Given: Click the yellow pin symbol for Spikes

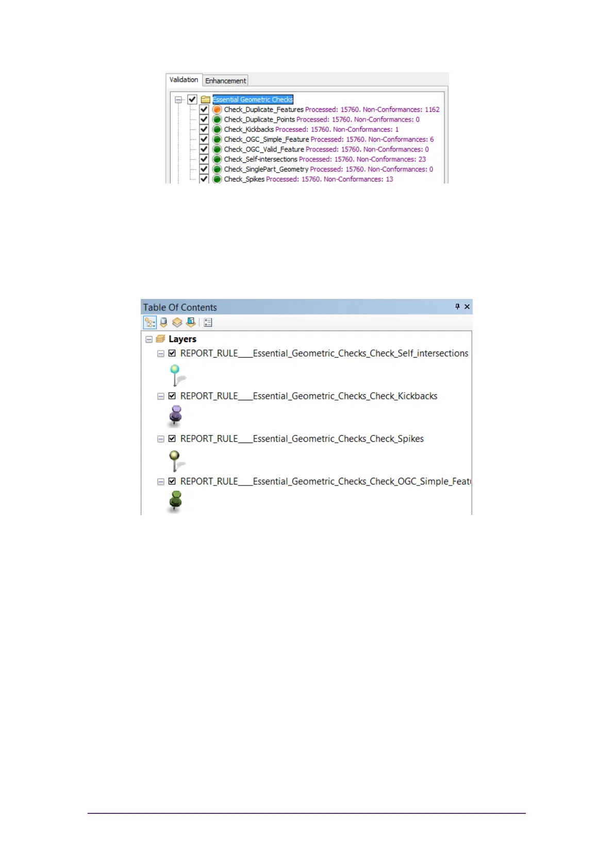Looking at the screenshot, I should click(176, 461).
